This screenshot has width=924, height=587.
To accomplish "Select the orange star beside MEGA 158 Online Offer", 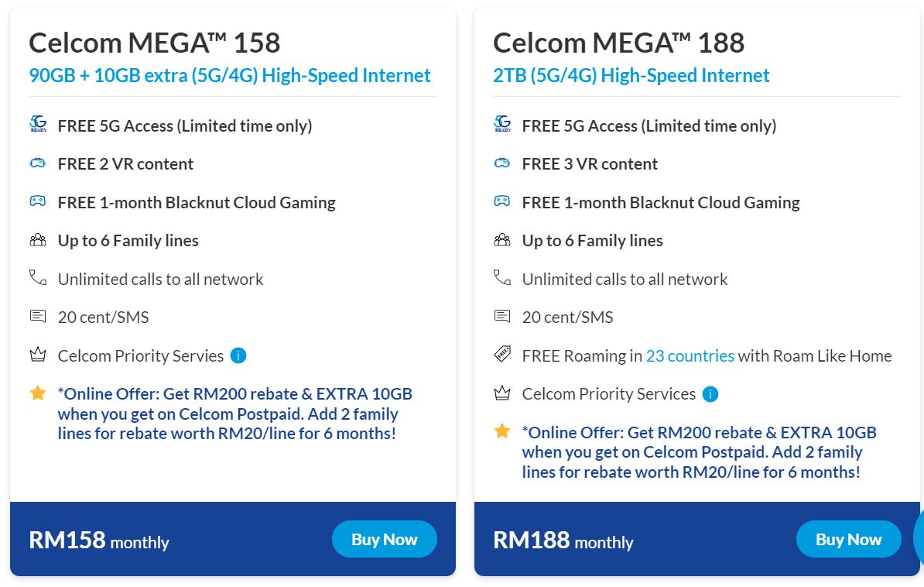I will click(x=36, y=393).
